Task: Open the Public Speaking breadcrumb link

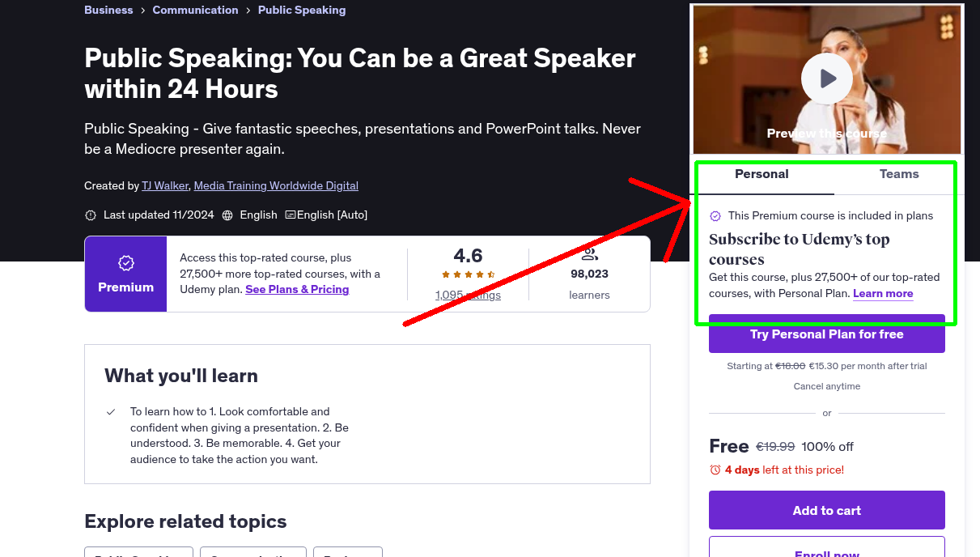Action: [302, 10]
